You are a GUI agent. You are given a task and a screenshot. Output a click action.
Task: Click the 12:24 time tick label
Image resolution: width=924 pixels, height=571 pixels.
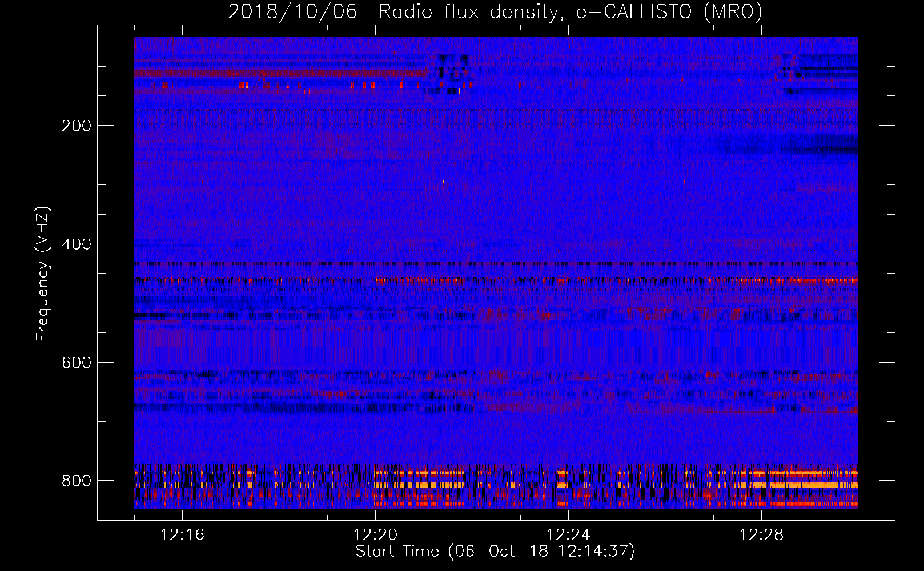point(568,535)
